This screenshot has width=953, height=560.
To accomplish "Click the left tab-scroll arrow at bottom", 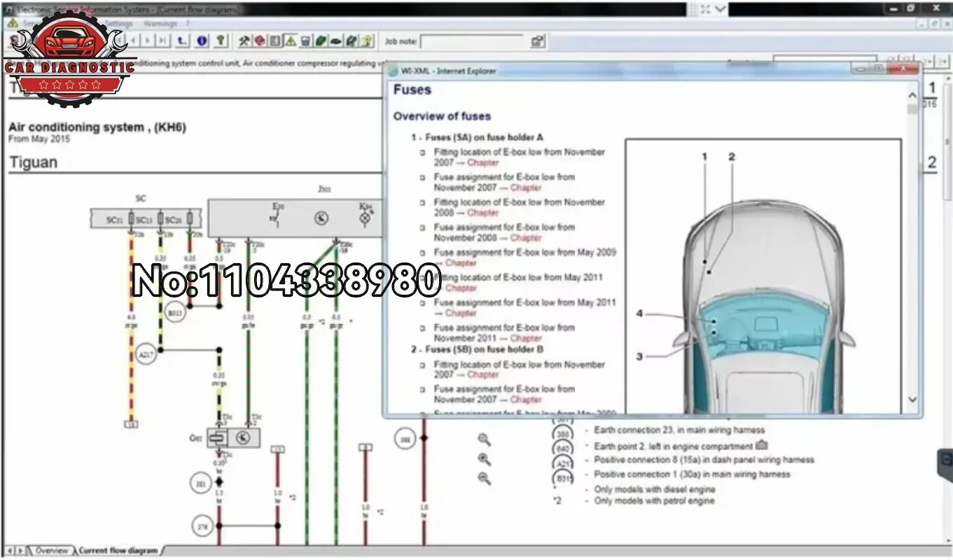I will [10, 551].
